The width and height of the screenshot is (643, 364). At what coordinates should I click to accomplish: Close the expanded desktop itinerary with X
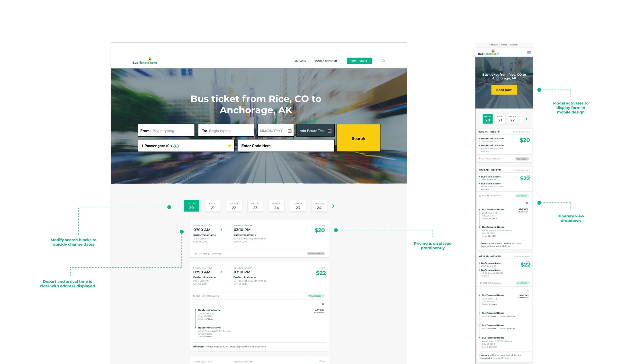pos(323,304)
